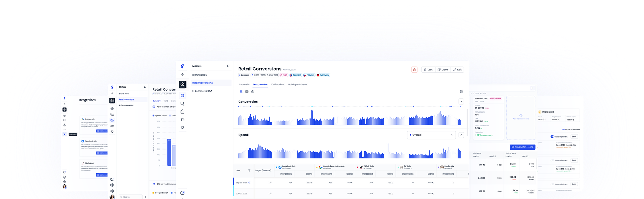
Task: Open the bar chart icon in front sidebar
Action: pyautogui.click(x=182, y=111)
